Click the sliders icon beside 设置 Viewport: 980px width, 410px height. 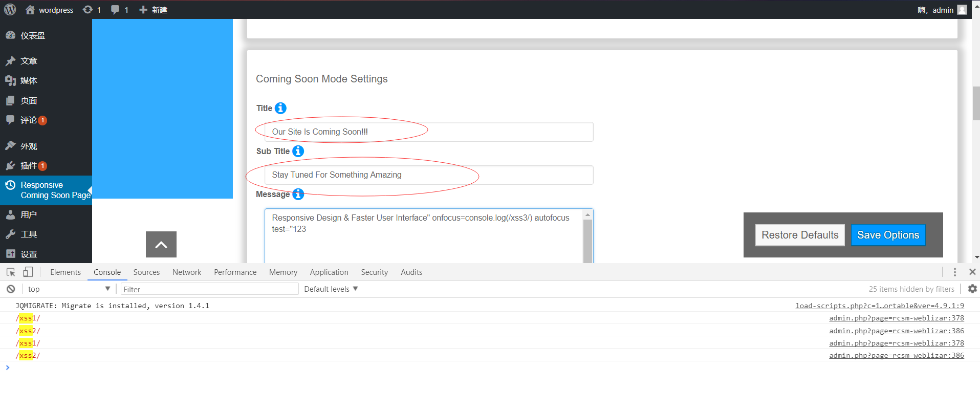coord(10,254)
